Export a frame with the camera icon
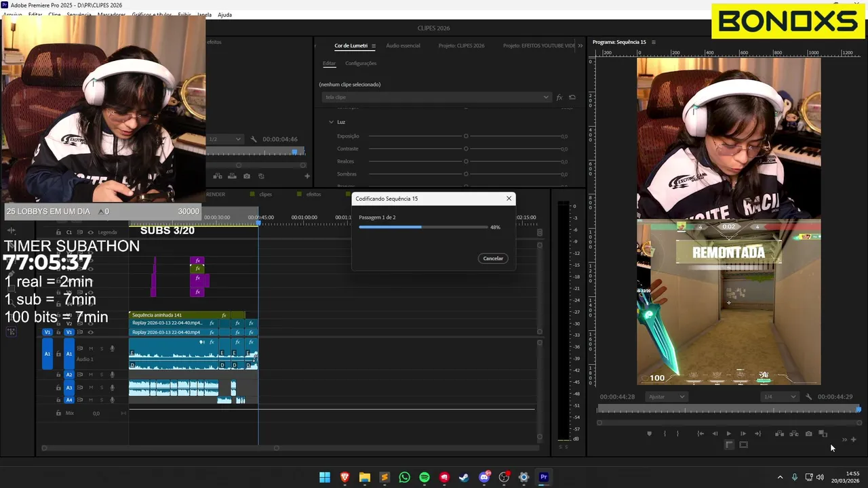This screenshot has width=868, height=488. (808, 434)
